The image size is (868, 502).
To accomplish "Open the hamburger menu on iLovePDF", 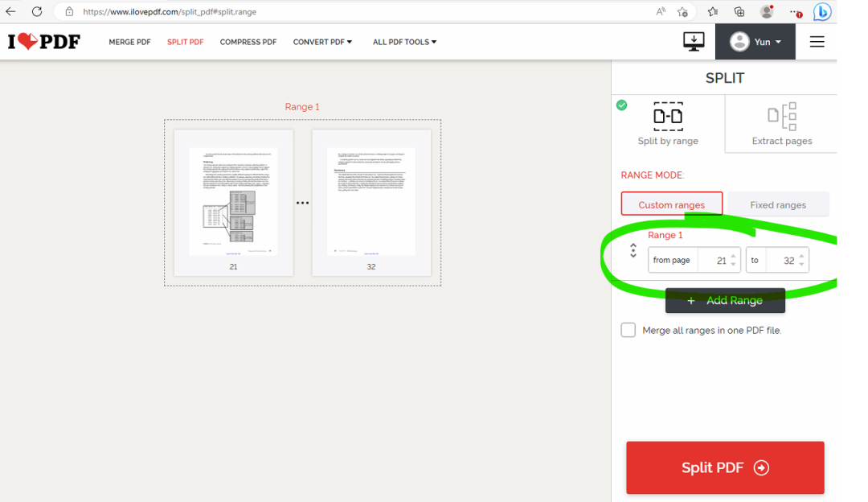I will pos(817,42).
